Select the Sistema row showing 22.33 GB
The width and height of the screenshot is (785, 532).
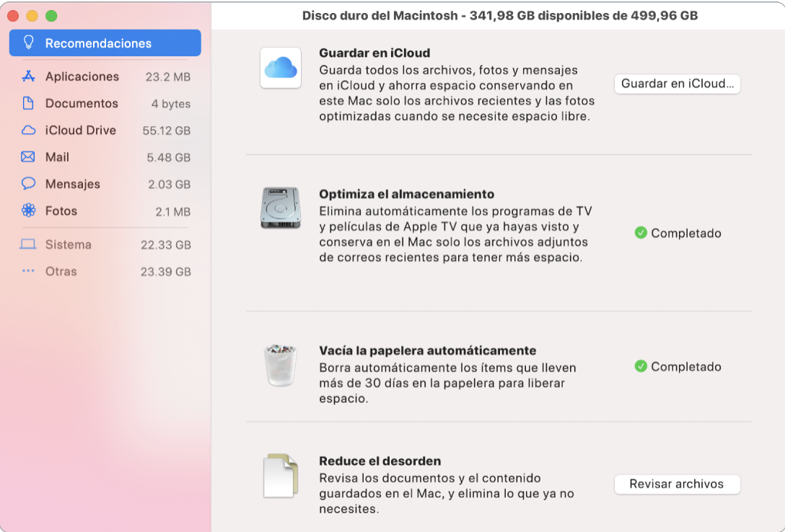(105, 245)
